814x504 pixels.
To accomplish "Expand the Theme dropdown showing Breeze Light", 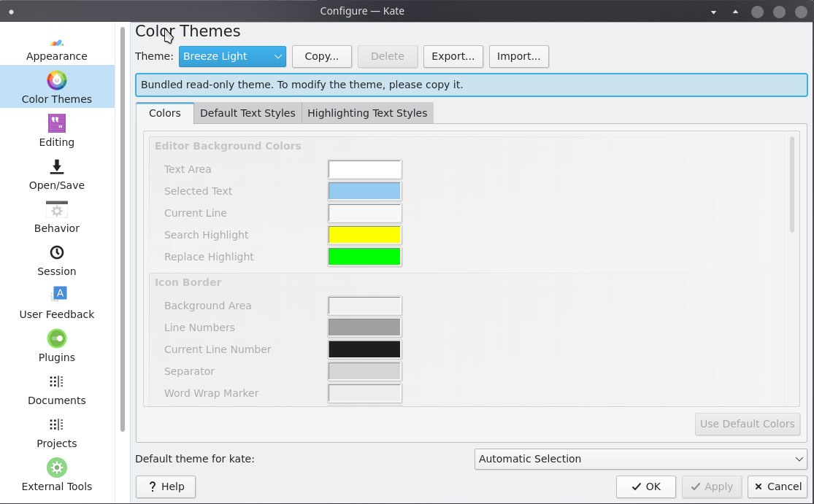I will tap(232, 56).
